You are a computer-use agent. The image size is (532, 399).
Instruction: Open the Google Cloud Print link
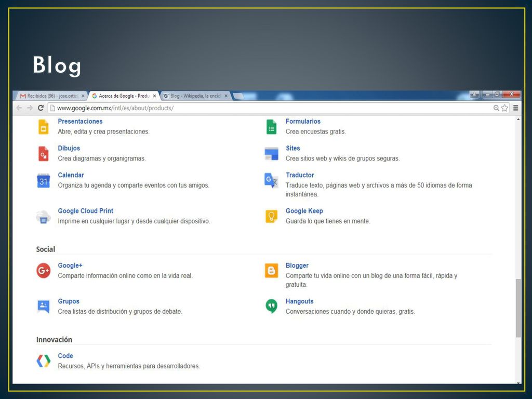tap(86, 211)
